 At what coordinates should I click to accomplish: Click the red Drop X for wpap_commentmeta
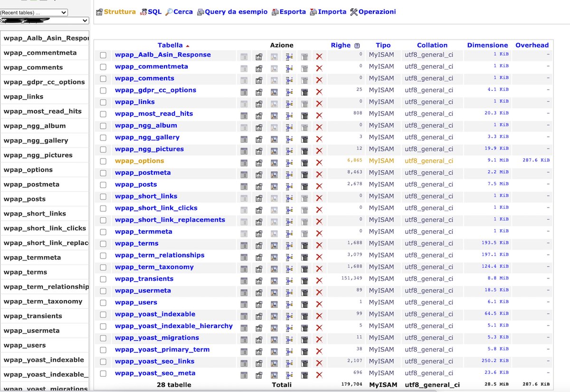coord(319,68)
